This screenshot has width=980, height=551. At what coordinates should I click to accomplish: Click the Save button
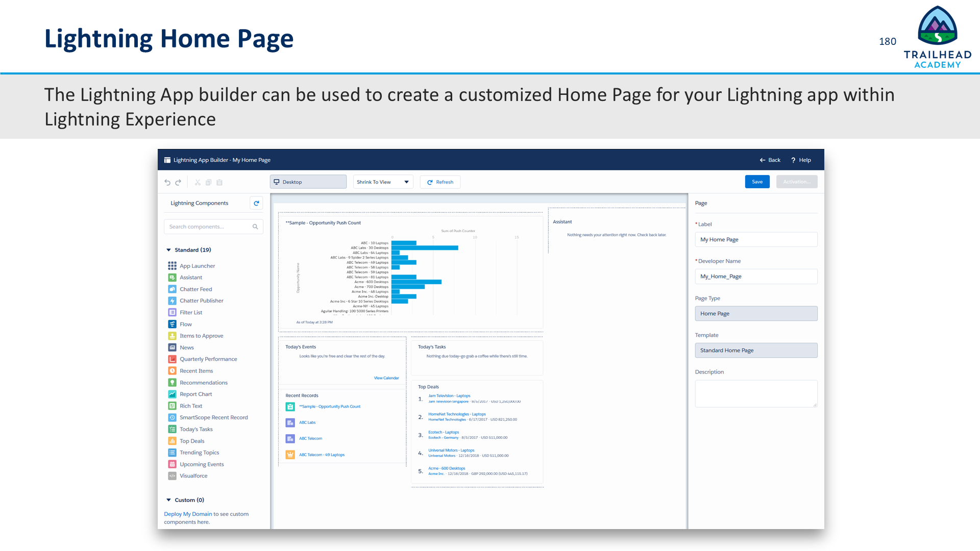click(757, 182)
